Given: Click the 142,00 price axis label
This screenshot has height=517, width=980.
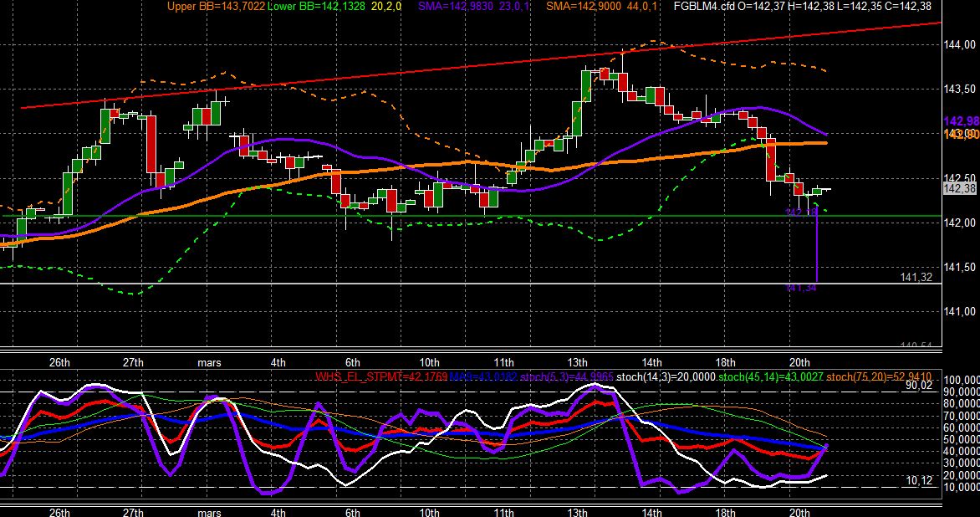Looking at the screenshot, I should (x=960, y=223).
